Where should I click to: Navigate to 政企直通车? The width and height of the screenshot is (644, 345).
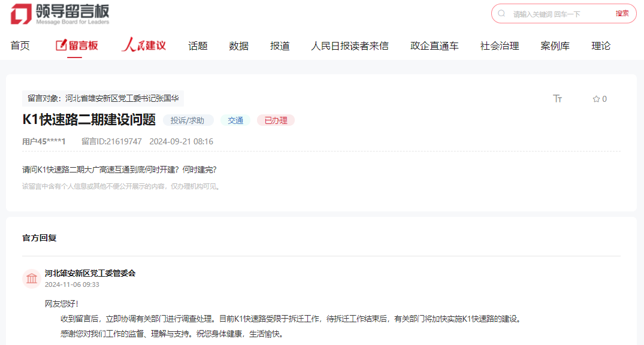point(434,46)
